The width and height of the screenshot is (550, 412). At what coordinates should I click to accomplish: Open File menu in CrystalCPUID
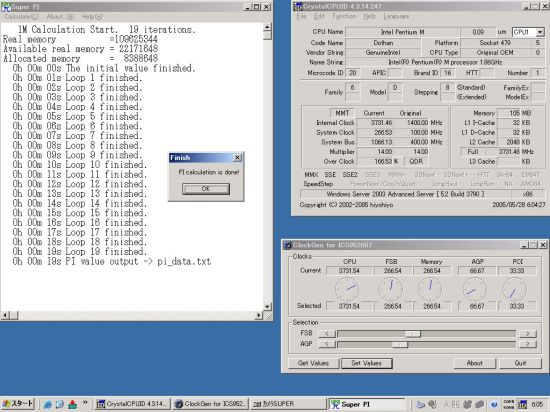point(301,16)
